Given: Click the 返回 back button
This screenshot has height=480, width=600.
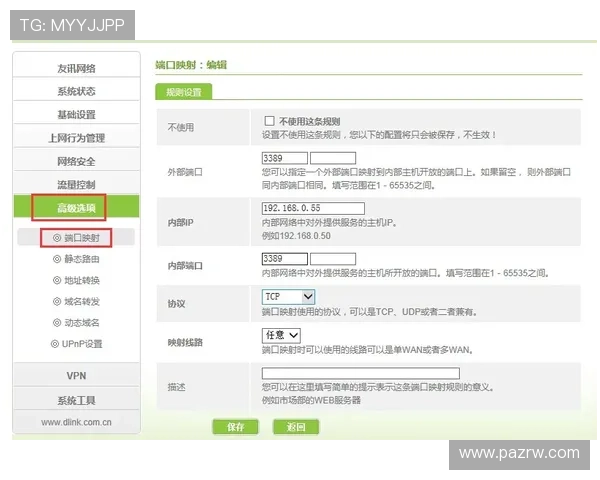Looking at the screenshot, I should click(296, 427).
